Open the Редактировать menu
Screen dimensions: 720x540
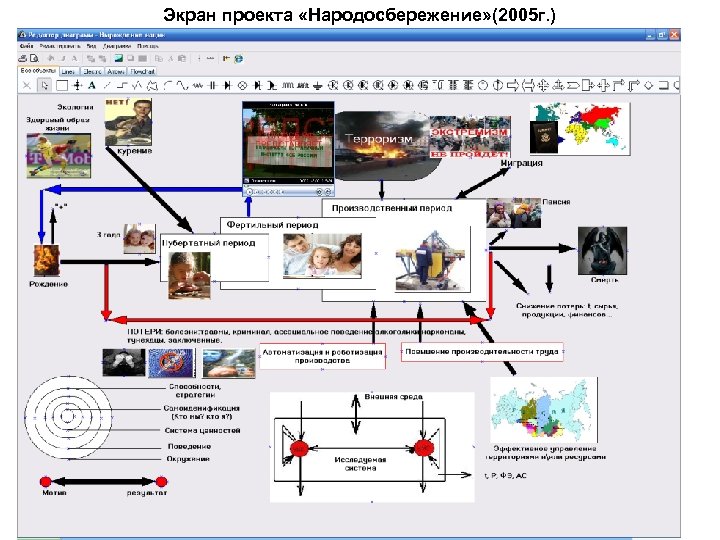[x=60, y=46]
